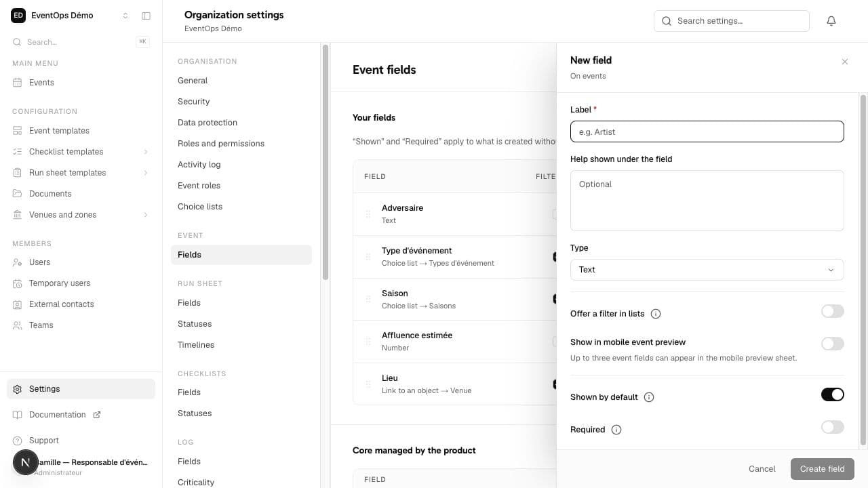Open Roles and permissions settings
The image size is (868, 488).
coord(241,144)
